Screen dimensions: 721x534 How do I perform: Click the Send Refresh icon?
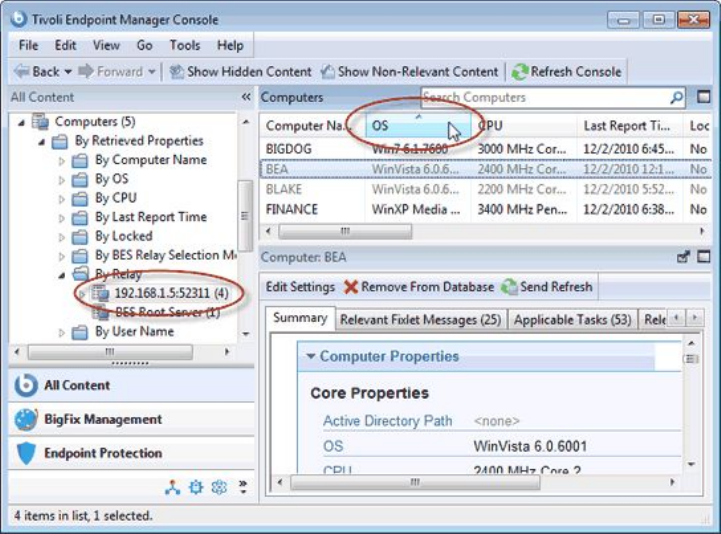pos(509,287)
